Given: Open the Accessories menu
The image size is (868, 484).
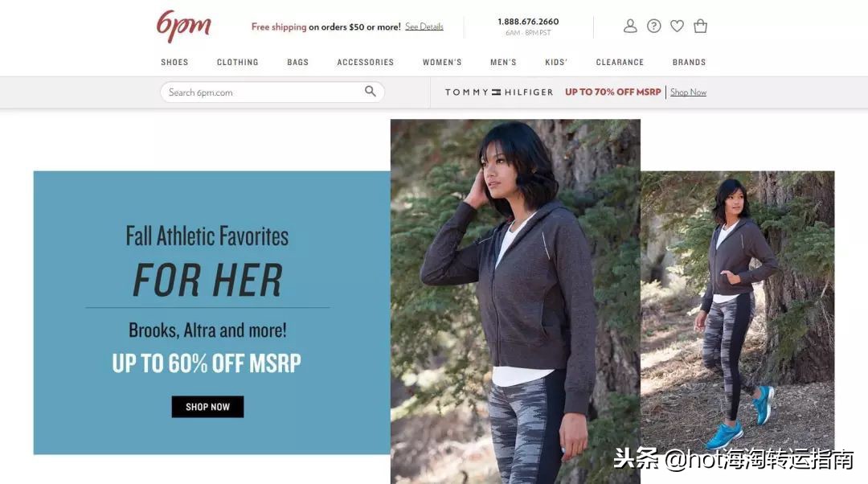Looking at the screenshot, I should point(366,62).
